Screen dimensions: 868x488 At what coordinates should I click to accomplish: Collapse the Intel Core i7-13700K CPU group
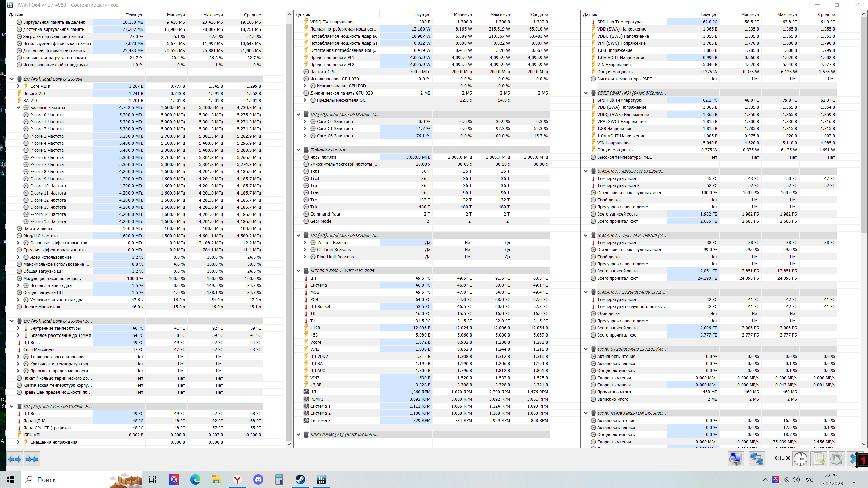click(x=12, y=79)
